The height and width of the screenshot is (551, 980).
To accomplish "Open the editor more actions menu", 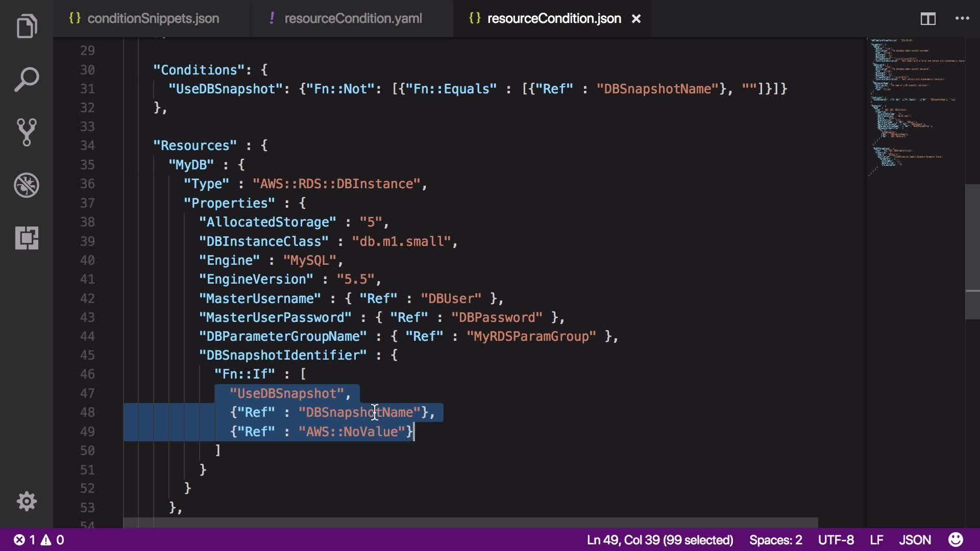I will click(962, 19).
